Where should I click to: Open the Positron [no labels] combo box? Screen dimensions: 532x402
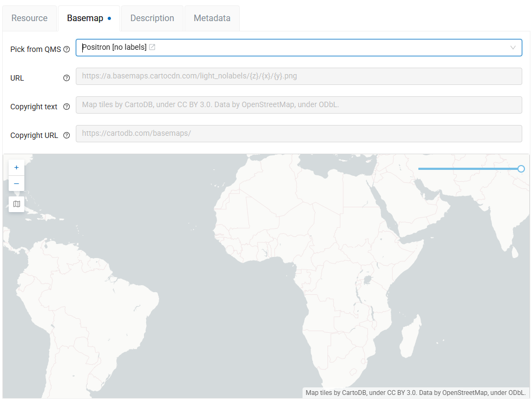tap(299, 48)
